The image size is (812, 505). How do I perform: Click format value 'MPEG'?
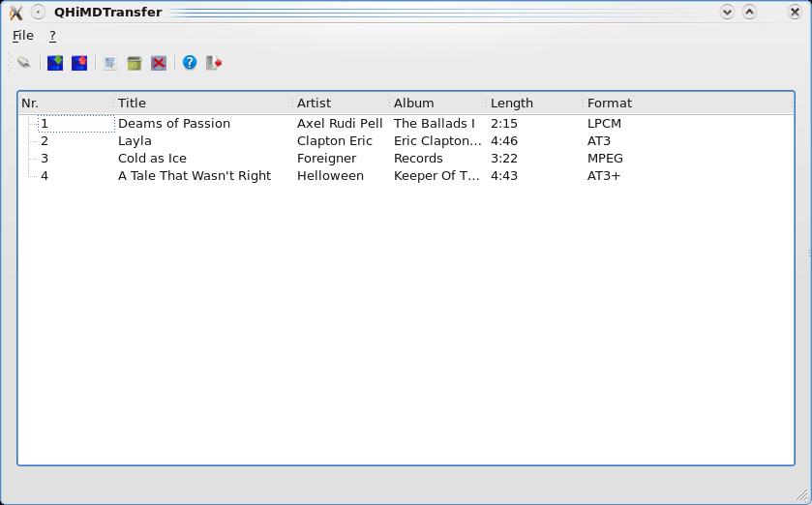(x=606, y=159)
